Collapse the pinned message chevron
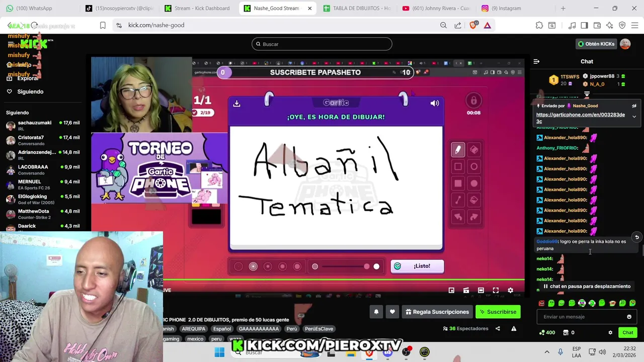The height and width of the screenshot is (362, 644). pyautogui.click(x=634, y=117)
